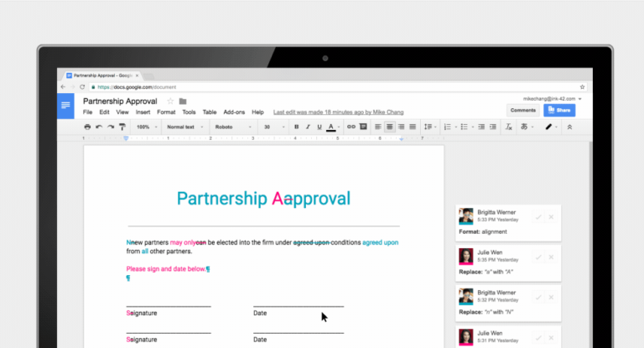Reject Brigitta Werner's Replace "n" with "N" suggestion
Screen dimensions: 644x348
point(551,298)
